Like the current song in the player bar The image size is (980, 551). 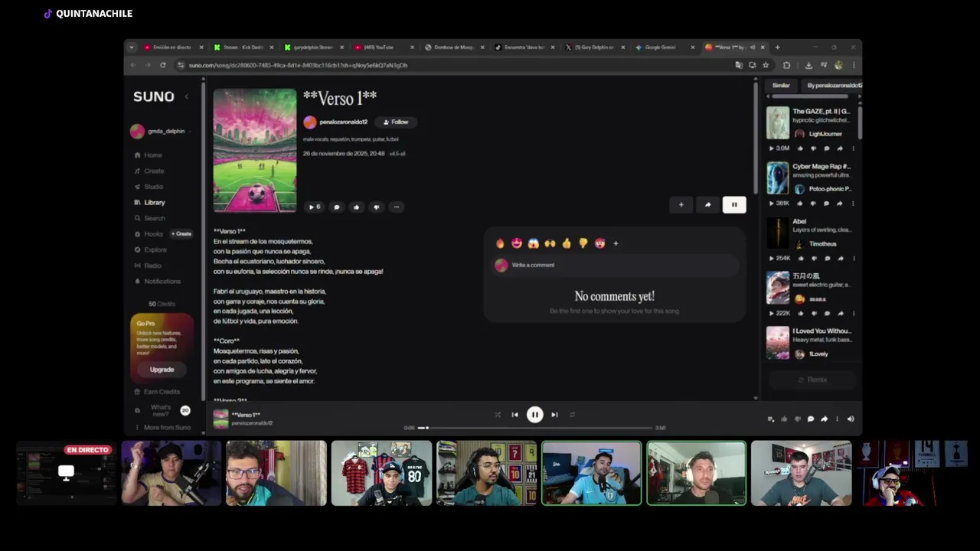tap(784, 419)
